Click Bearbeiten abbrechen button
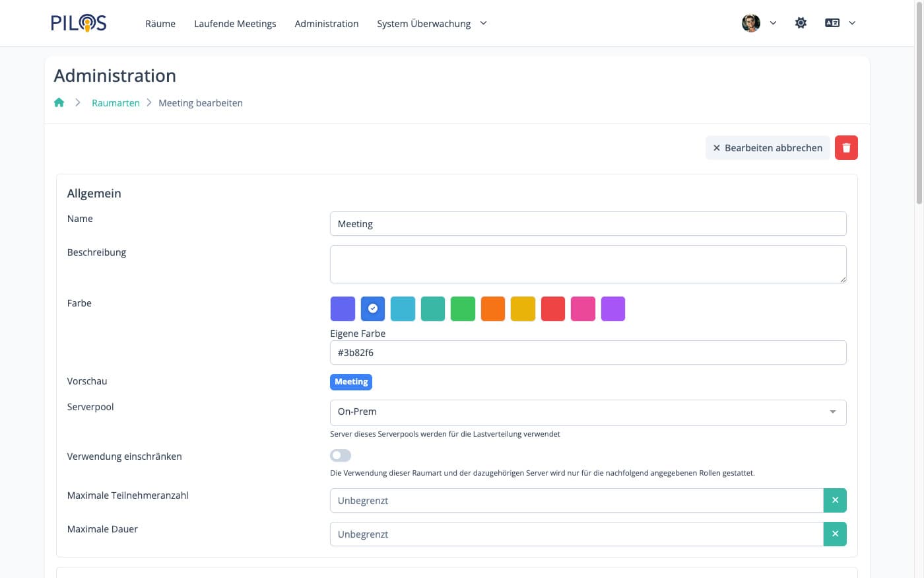This screenshot has width=924, height=578. (x=767, y=148)
